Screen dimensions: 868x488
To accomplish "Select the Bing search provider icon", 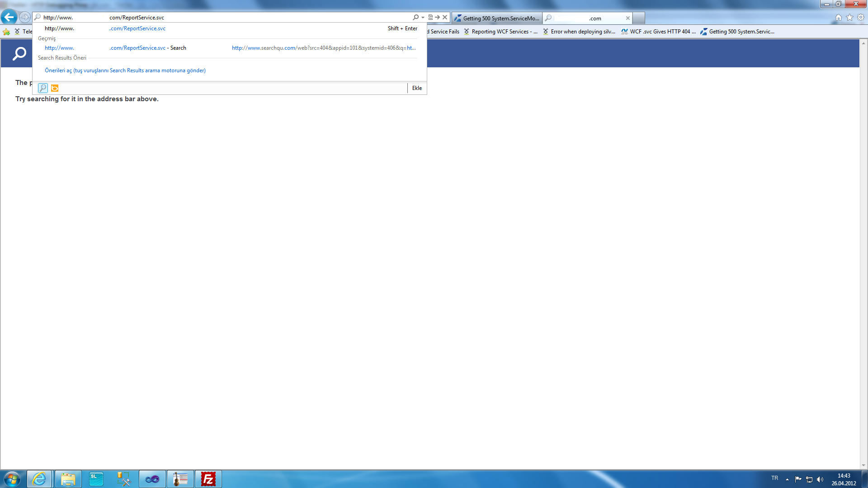I will 55,88.
